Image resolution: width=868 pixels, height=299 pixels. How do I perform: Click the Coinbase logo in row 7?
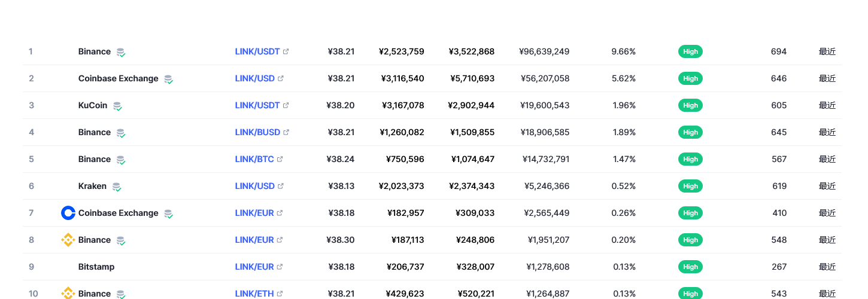pos(68,213)
